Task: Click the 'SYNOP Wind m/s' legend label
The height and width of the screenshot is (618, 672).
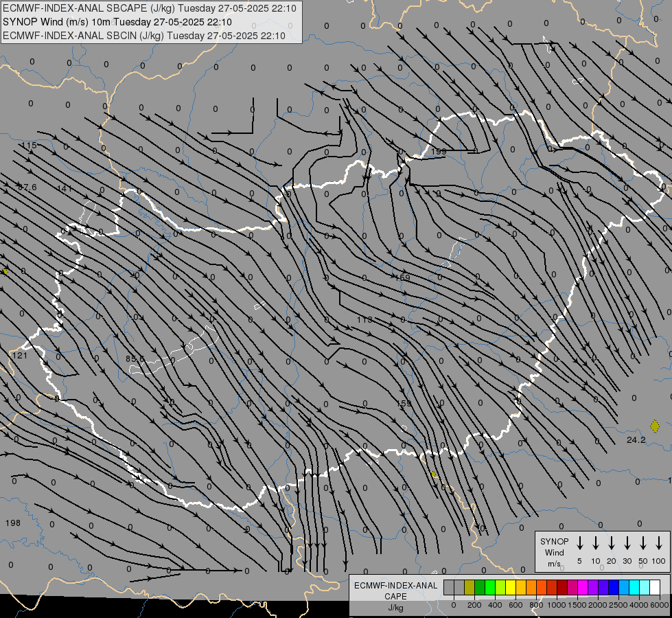Action: click(x=554, y=552)
